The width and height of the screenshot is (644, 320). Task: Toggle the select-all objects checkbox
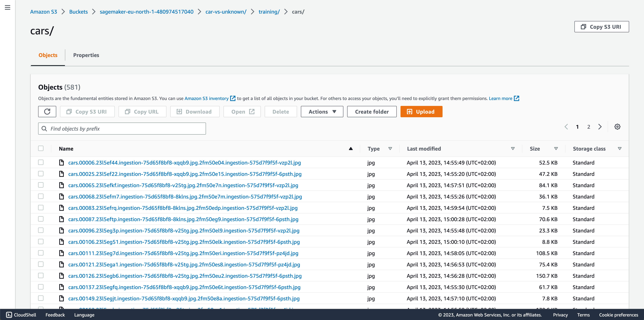41,149
